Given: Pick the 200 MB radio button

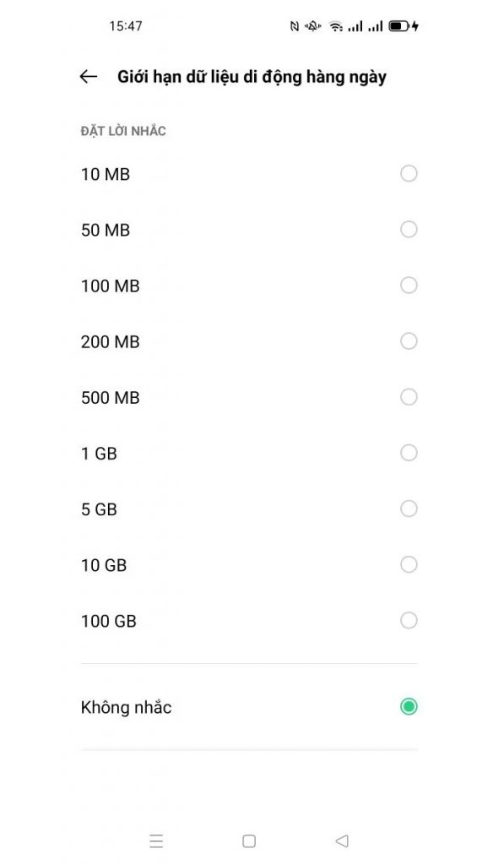Looking at the screenshot, I should pyautogui.click(x=409, y=341).
